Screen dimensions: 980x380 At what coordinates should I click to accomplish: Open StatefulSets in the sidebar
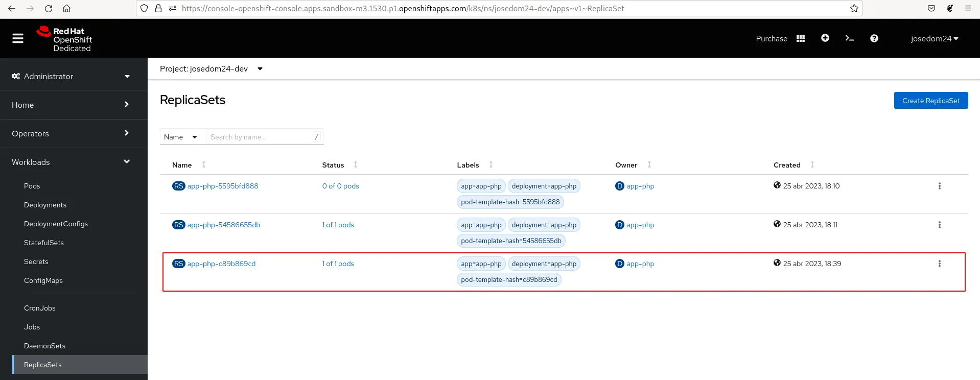pyautogui.click(x=44, y=243)
